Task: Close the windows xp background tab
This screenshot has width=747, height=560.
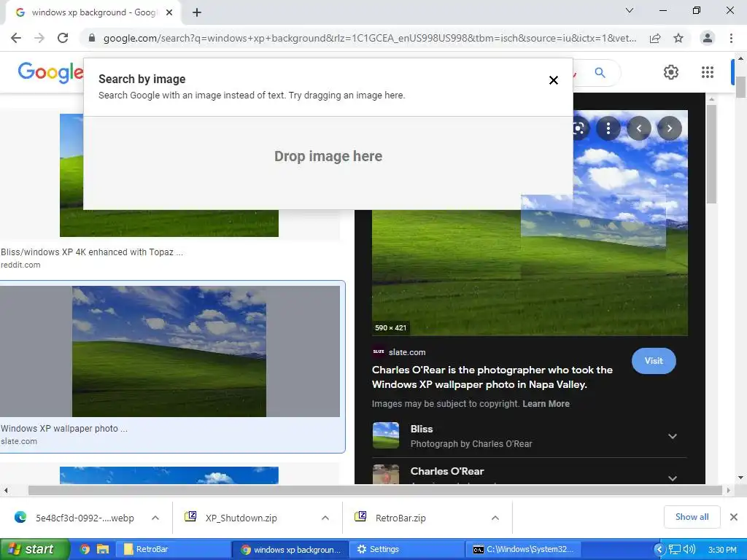Action: [169, 12]
